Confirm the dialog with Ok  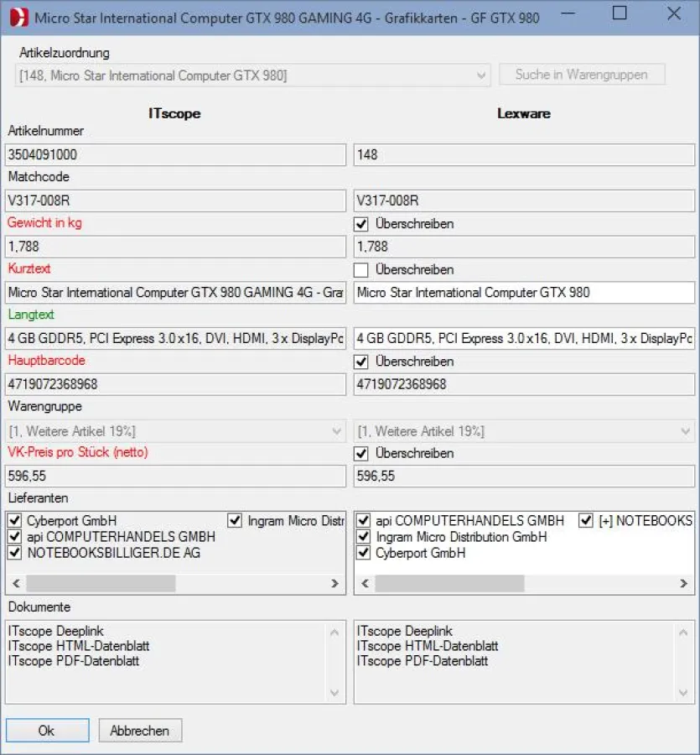point(47,730)
